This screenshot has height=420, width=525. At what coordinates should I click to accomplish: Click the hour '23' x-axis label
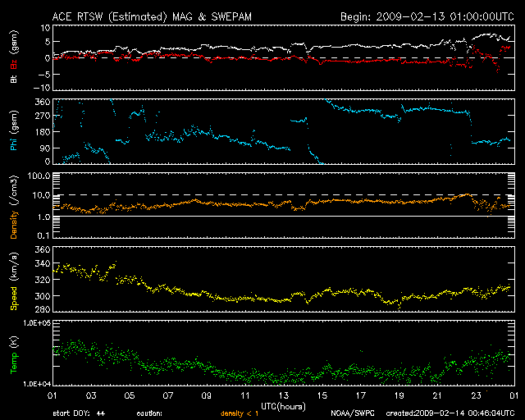click(x=476, y=396)
